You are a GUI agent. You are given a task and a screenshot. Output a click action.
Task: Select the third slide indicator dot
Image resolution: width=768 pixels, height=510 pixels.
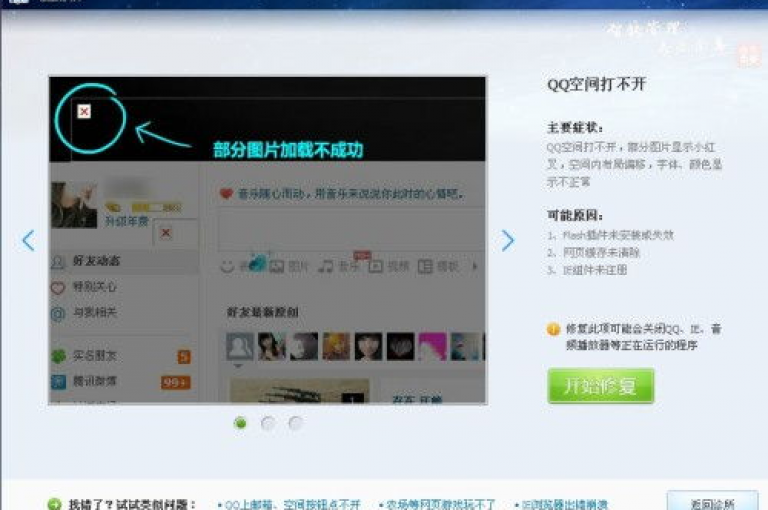(x=295, y=423)
